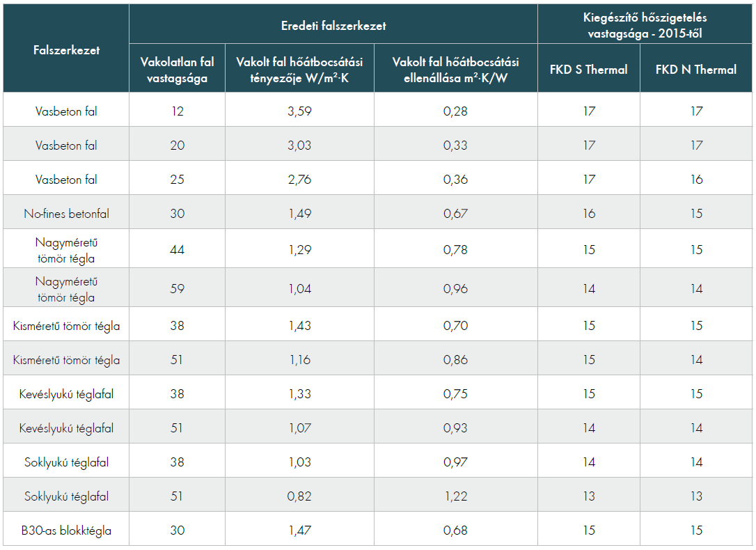Screen dimensions: 756x550
Task: Click the 3,03 value cell
Action: click(x=299, y=146)
